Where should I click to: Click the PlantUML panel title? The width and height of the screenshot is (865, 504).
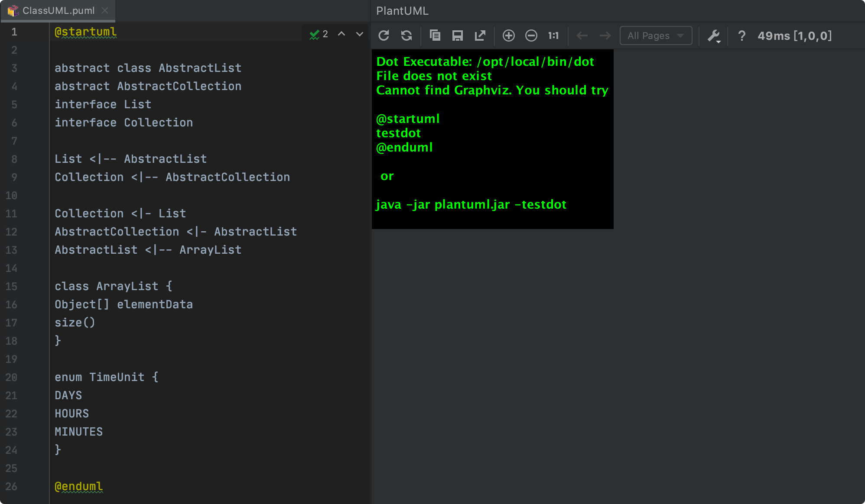402,11
